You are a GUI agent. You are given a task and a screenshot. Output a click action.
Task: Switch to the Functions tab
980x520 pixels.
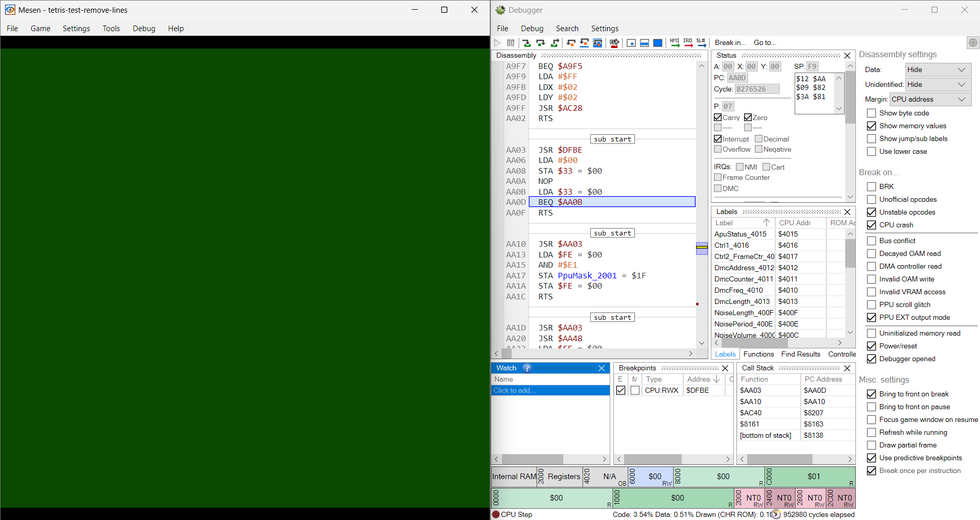pyautogui.click(x=759, y=354)
